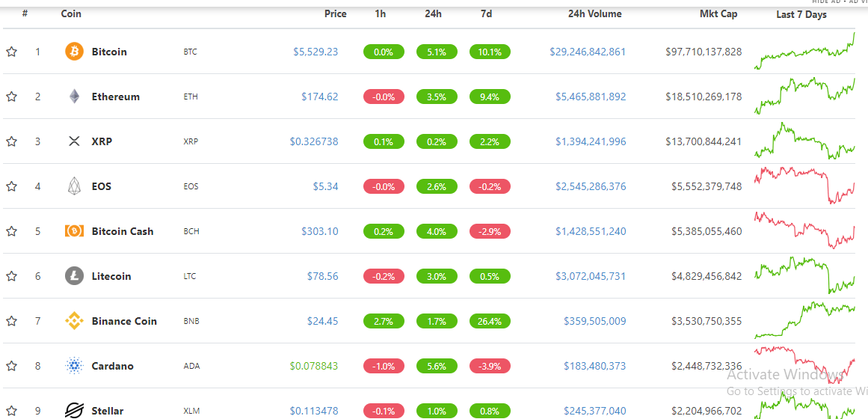The height and width of the screenshot is (419, 868).
Task: Click Bitcoin Cash 7d badge -2.9%
Action: click(490, 232)
